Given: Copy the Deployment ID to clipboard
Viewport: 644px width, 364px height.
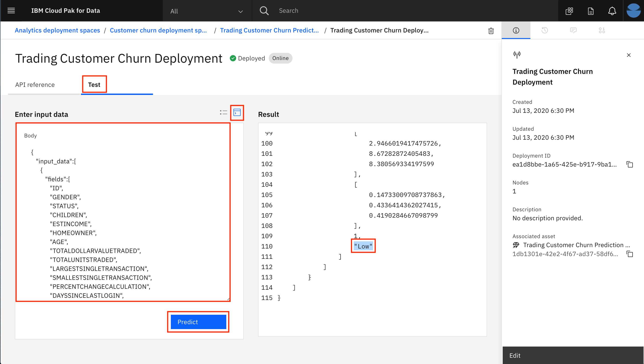Looking at the screenshot, I should coord(631,164).
